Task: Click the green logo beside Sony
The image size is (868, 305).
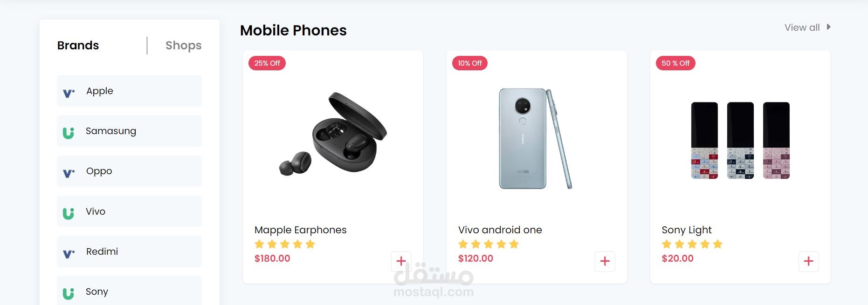Action: [x=69, y=293]
